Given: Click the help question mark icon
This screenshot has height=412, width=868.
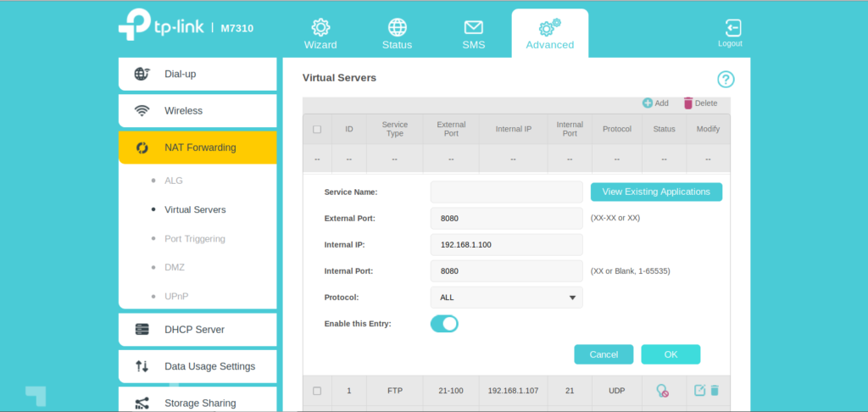Looking at the screenshot, I should click(x=726, y=80).
